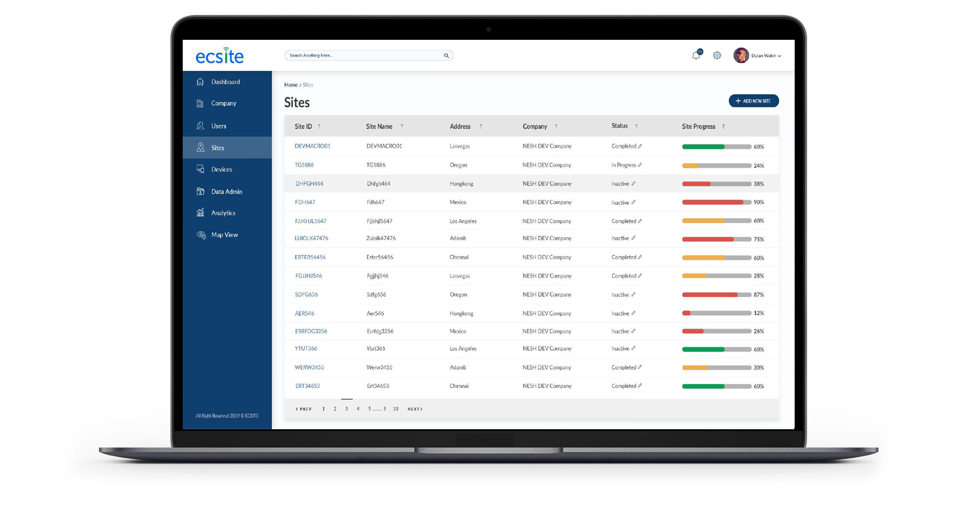The height and width of the screenshot is (515, 980).
Task: Select Data Admin in sidebar menu
Action: 227,191
